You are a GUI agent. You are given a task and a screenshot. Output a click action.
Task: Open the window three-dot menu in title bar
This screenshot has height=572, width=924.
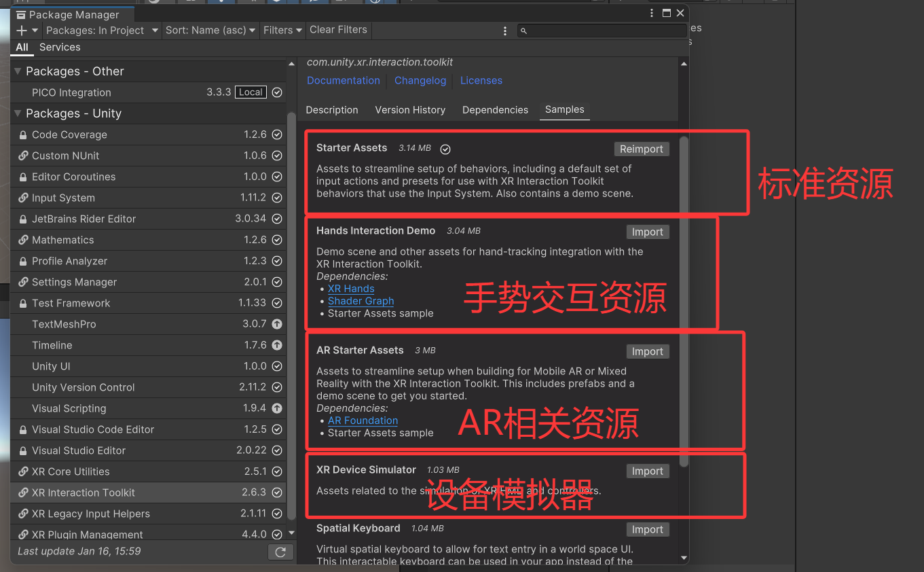652,13
